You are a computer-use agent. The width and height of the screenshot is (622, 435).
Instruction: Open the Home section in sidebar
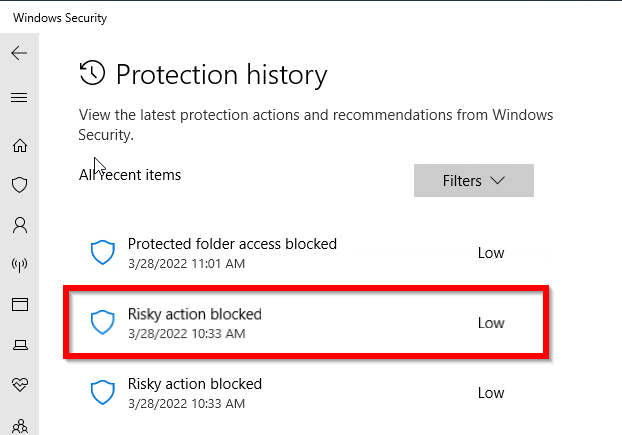19,146
